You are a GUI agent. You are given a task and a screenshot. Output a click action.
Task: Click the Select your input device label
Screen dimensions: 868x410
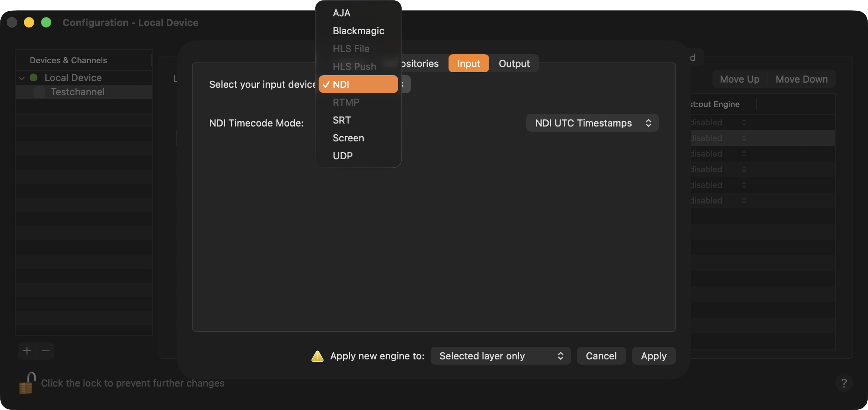click(262, 84)
